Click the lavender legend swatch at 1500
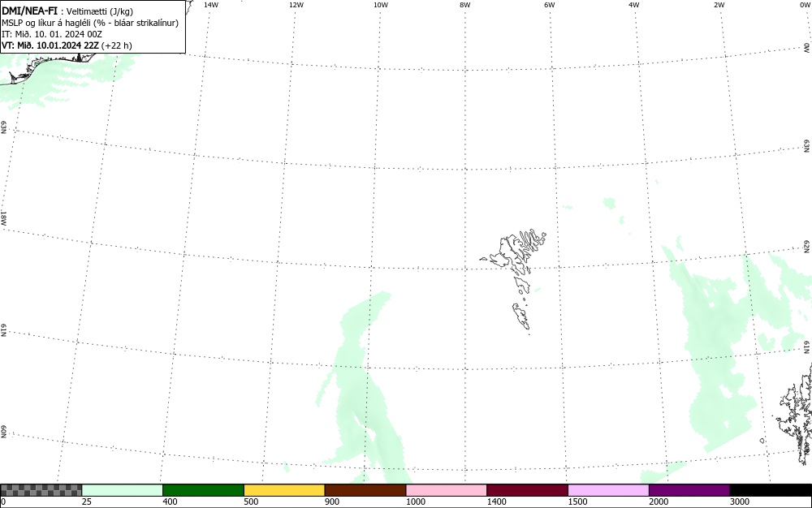812x508 pixels. pos(608,490)
